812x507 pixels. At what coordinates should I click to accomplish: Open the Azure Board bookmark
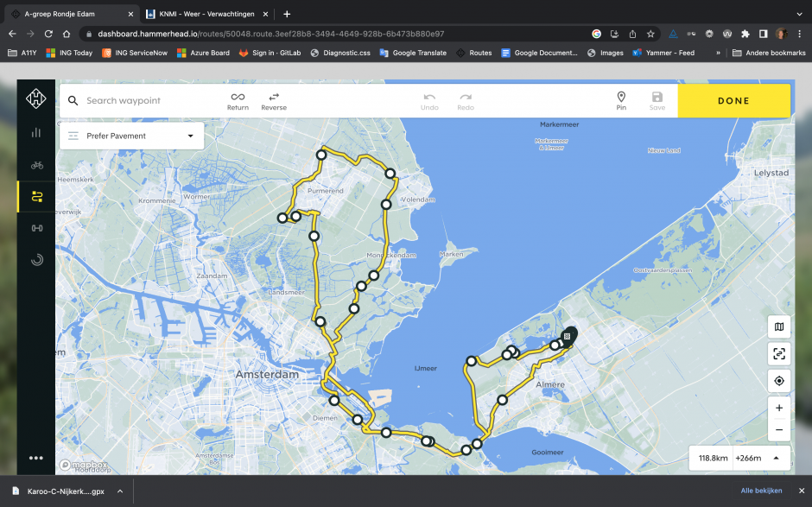point(204,53)
